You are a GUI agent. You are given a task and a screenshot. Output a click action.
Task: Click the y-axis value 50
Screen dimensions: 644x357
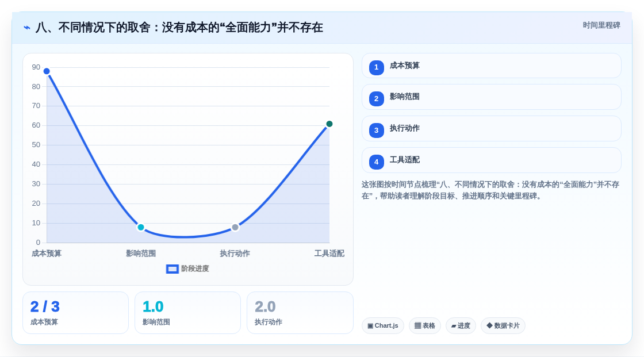click(x=36, y=145)
